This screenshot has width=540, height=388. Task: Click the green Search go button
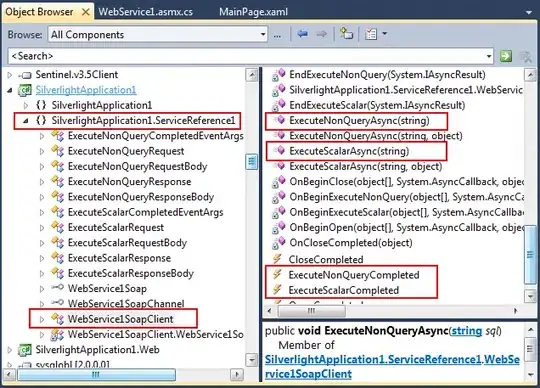(506, 56)
